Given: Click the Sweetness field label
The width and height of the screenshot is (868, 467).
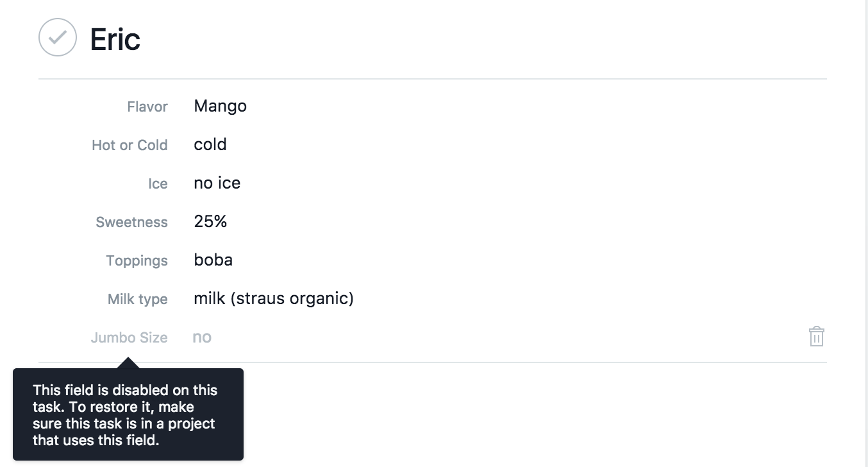Looking at the screenshot, I should pos(131,222).
